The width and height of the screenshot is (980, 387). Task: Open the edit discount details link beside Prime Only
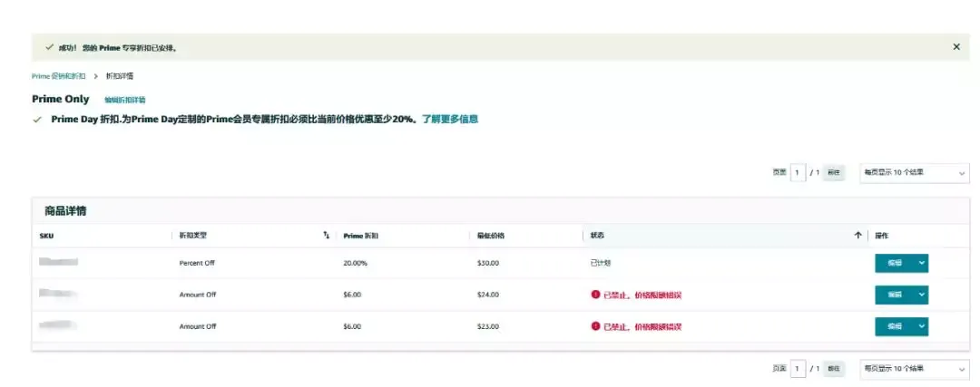pos(125,100)
